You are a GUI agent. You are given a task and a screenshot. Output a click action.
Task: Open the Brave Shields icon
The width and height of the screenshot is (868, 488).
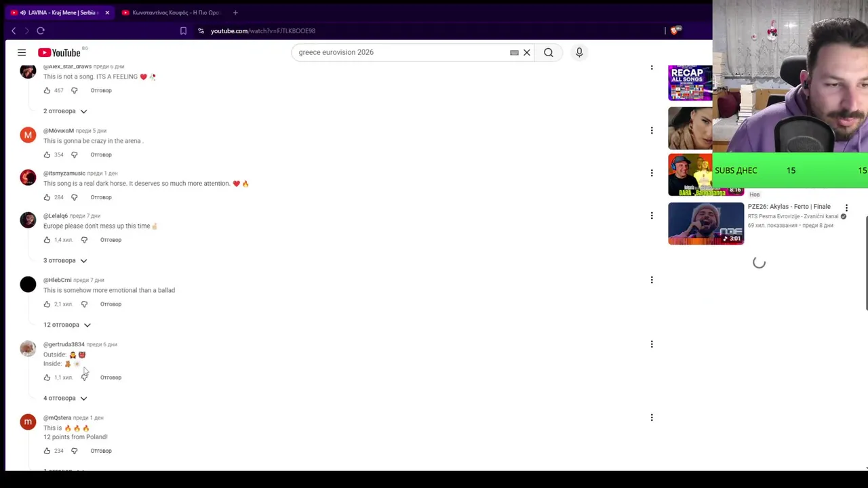click(675, 30)
